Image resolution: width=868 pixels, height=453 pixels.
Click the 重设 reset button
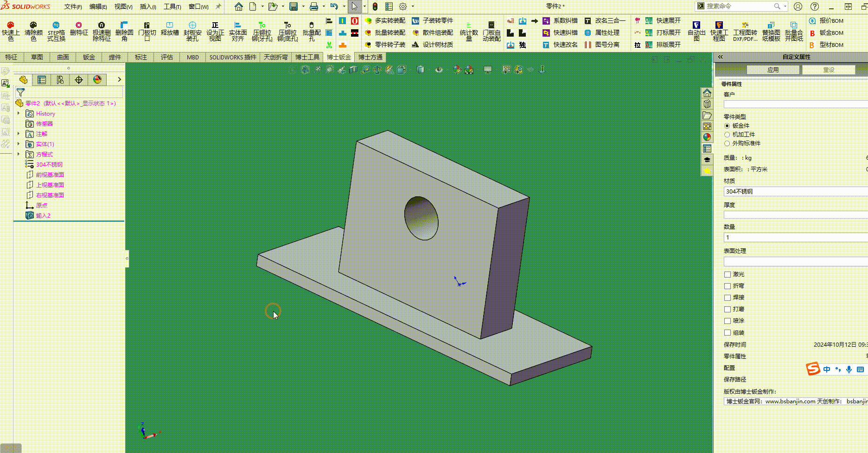click(829, 70)
